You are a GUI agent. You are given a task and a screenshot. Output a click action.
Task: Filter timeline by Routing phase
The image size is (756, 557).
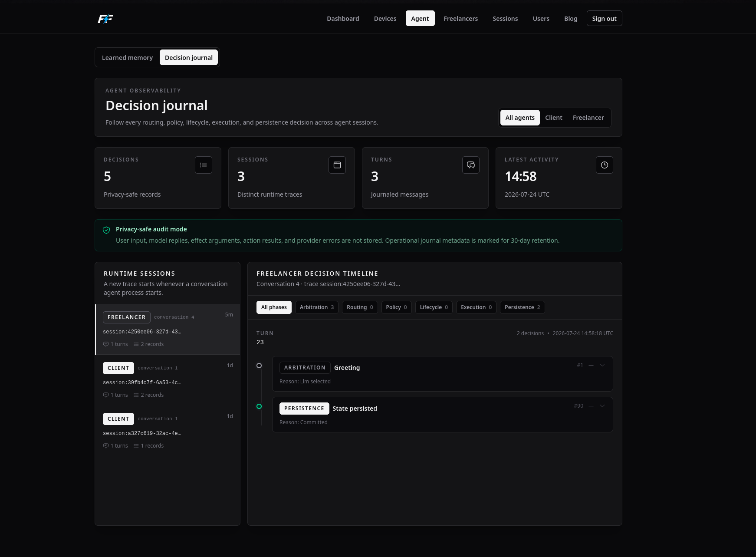(360, 307)
